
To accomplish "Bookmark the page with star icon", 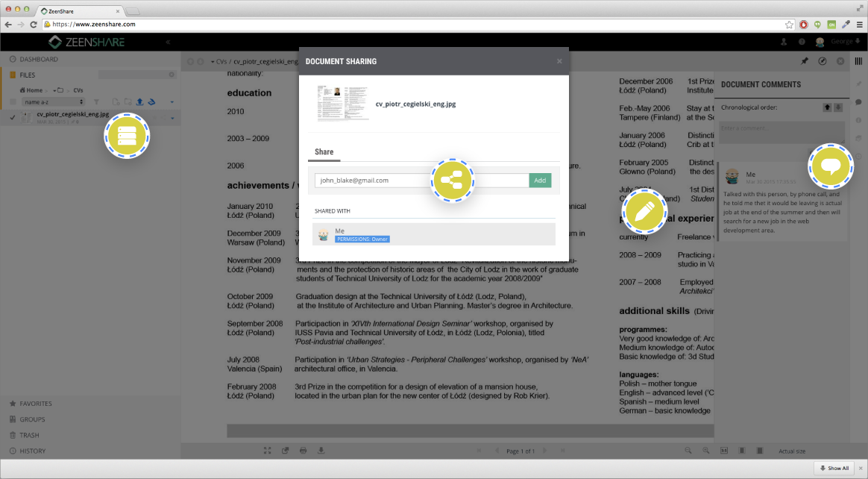I will click(x=789, y=25).
